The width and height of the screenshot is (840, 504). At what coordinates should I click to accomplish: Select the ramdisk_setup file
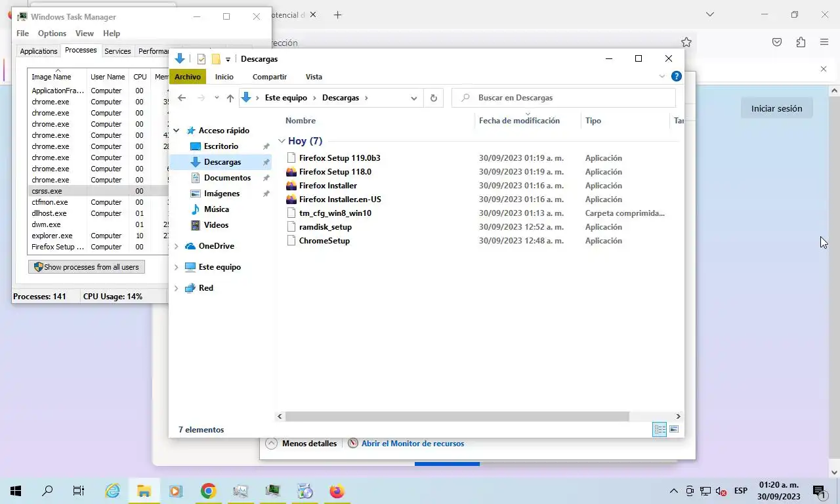coord(325,227)
